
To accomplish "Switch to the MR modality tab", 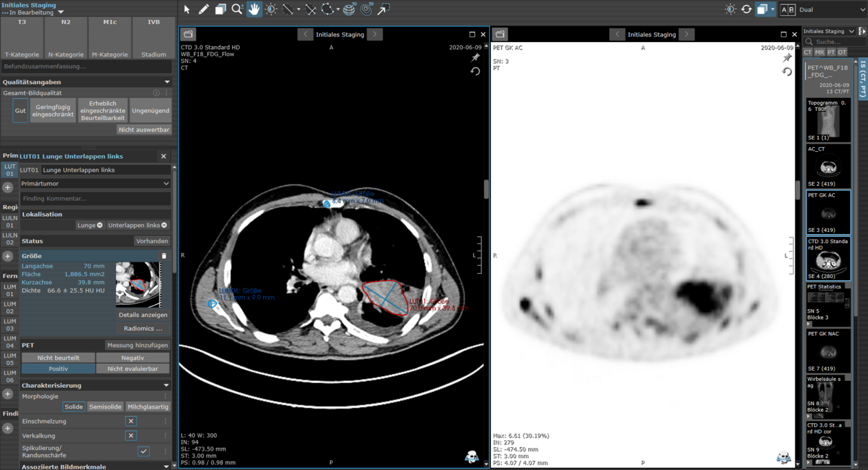I will [x=820, y=52].
